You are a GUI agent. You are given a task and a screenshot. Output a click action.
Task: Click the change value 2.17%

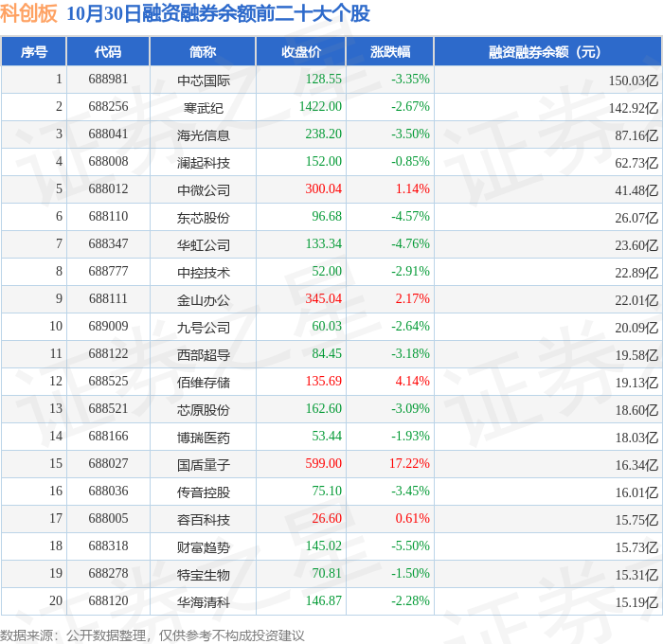coord(413,299)
